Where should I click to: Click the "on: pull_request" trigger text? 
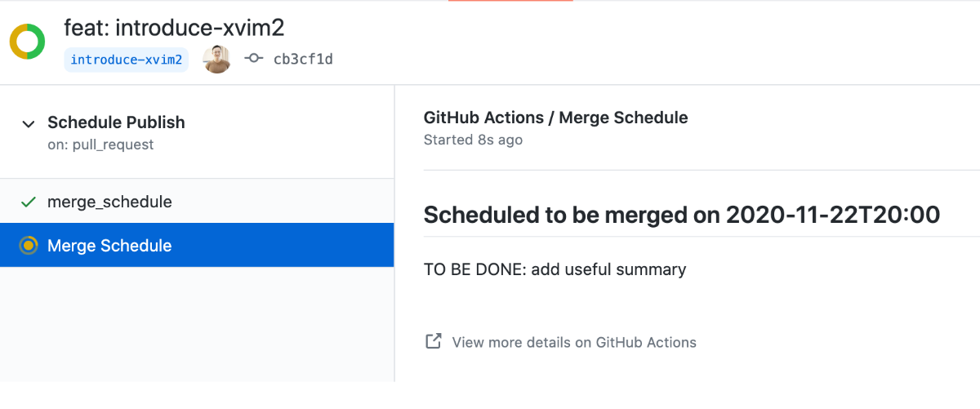click(x=100, y=145)
